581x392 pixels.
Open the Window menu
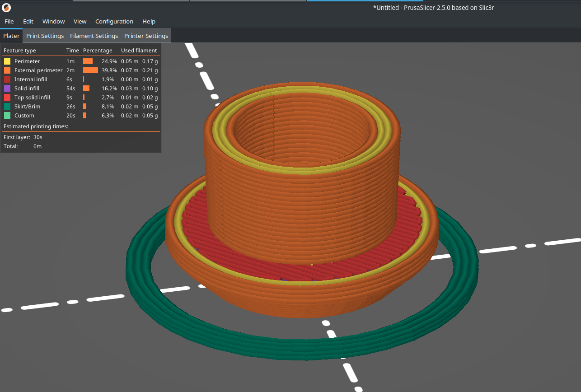pyautogui.click(x=53, y=21)
